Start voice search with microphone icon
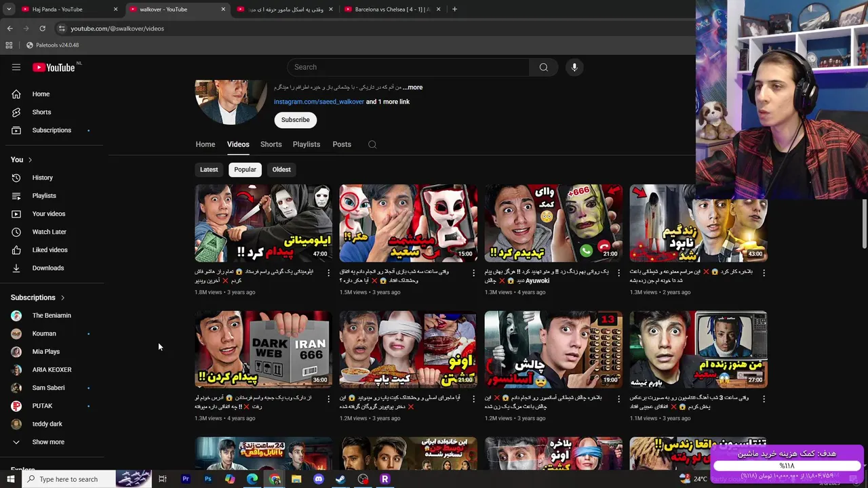The height and width of the screenshot is (488, 868). [x=574, y=67]
